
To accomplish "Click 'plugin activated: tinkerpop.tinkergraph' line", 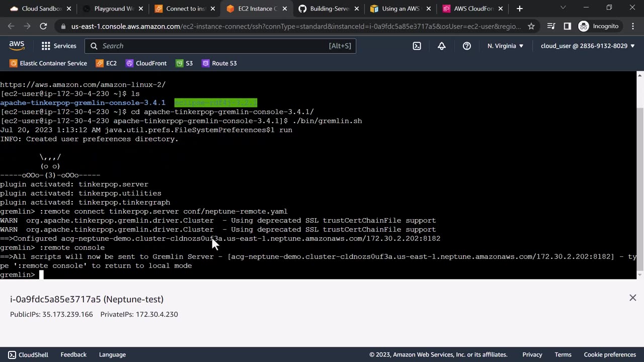I will click(x=85, y=202).
